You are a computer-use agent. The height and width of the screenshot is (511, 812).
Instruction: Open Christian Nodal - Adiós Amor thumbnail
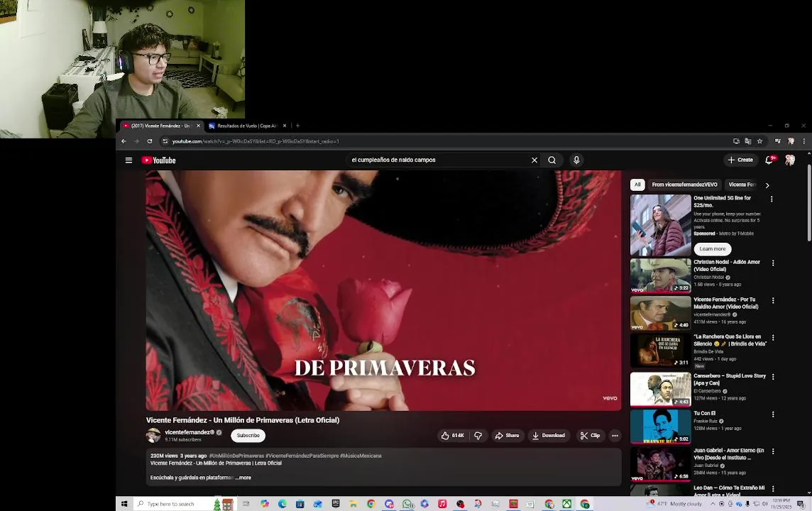[x=660, y=275]
